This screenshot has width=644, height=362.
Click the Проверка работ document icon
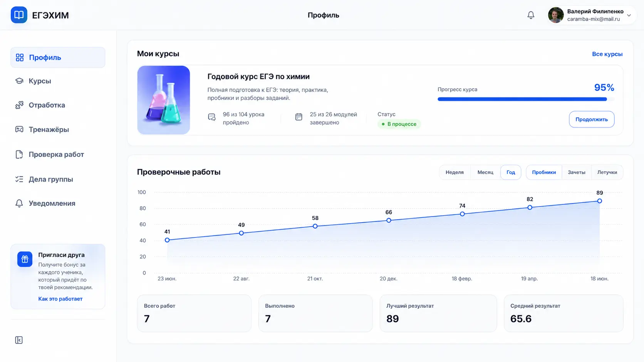click(19, 154)
